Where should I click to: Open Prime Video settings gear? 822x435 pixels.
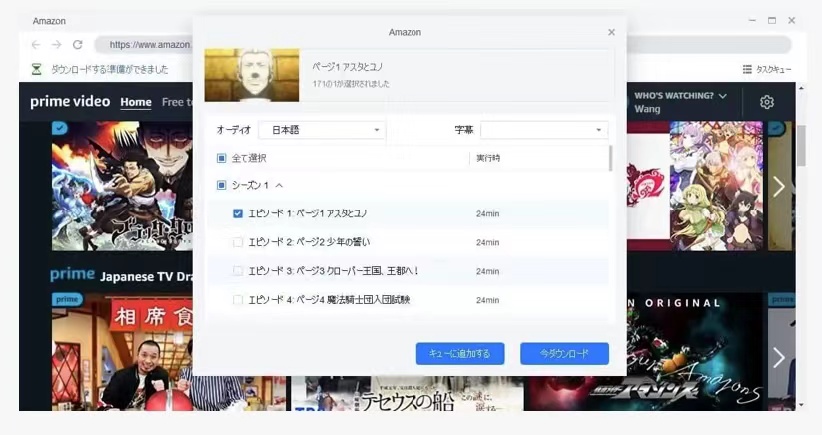766,102
